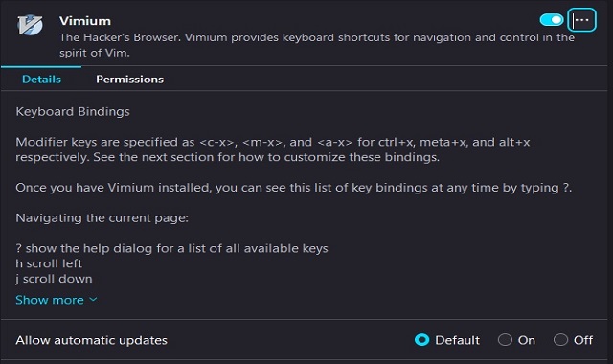Click the Vimium extension title
Image resolution: width=613 pixels, height=364 pixels.
[85, 21]
